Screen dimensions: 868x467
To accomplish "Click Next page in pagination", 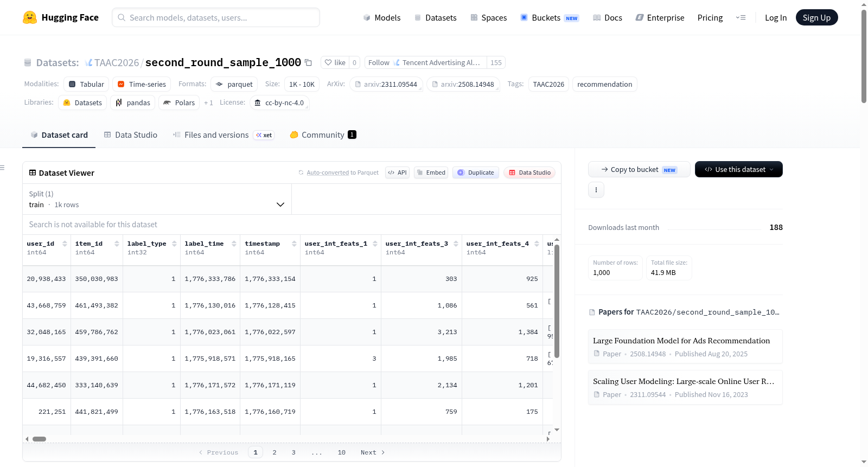I will [x=373, y=452].
